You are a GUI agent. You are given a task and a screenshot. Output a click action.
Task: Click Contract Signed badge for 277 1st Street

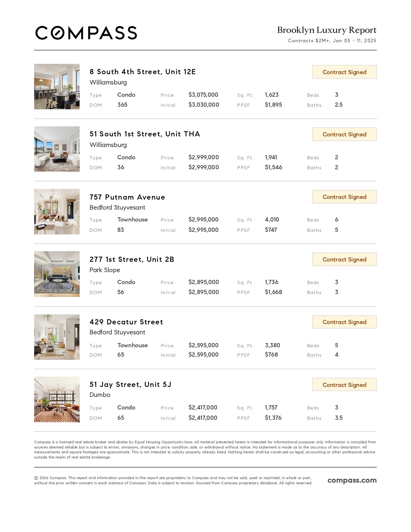tap(344, 260)
